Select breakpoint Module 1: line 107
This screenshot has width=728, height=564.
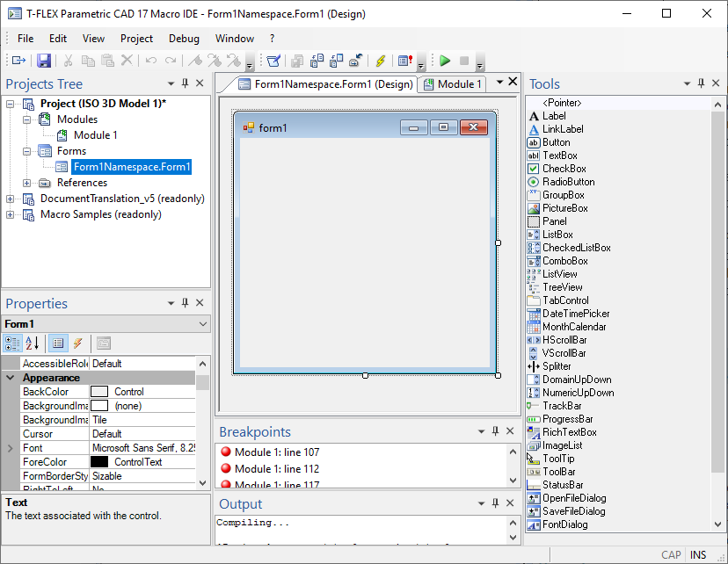click(277, 452)
